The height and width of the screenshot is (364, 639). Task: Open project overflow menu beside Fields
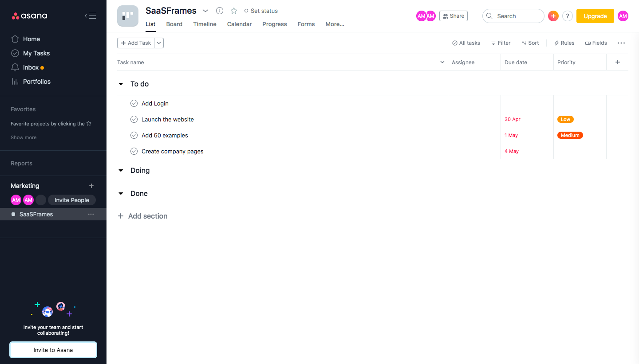(621, 43)
